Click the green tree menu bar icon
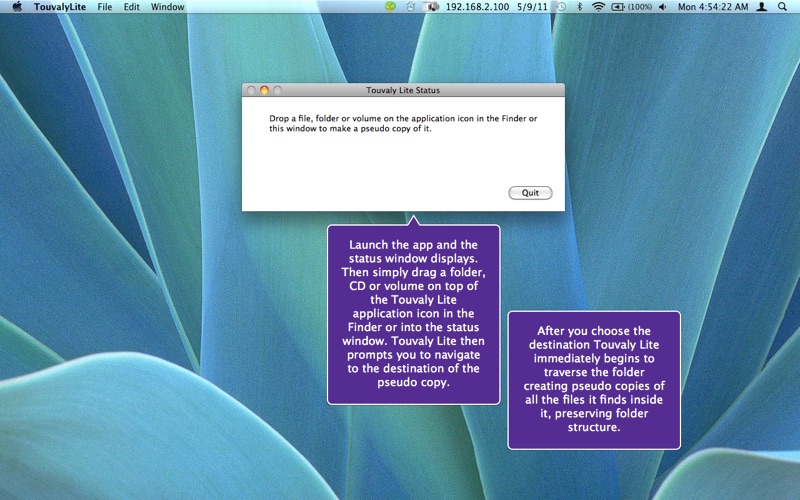This screenshot has width=800, height=500. click(x=390, y=7)
